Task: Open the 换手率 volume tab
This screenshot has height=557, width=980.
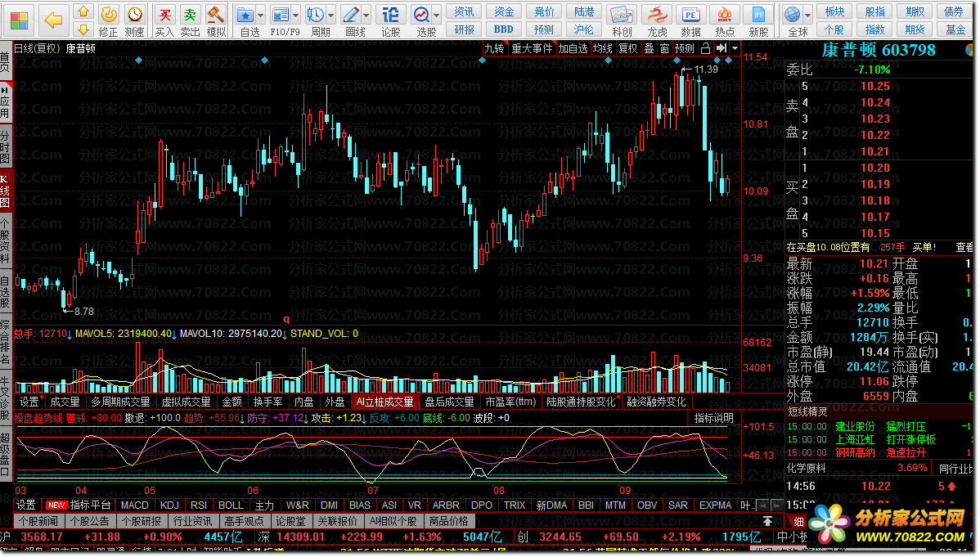Action: click(x=267, y=402)
